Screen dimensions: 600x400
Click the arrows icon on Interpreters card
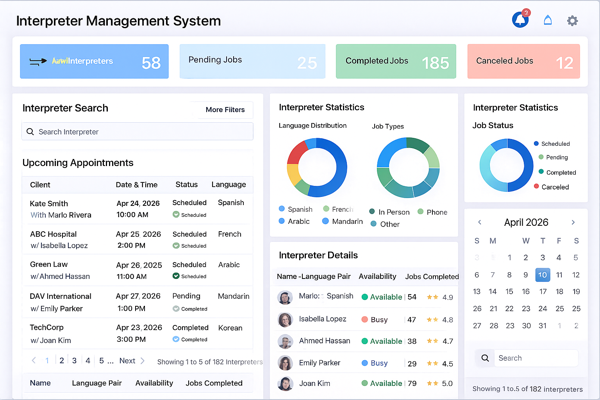tap(38, 61)
